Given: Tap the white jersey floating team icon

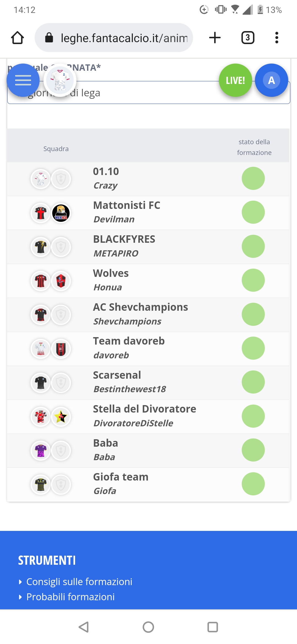Looking at the screenshot, I should [x=60, y=80].
